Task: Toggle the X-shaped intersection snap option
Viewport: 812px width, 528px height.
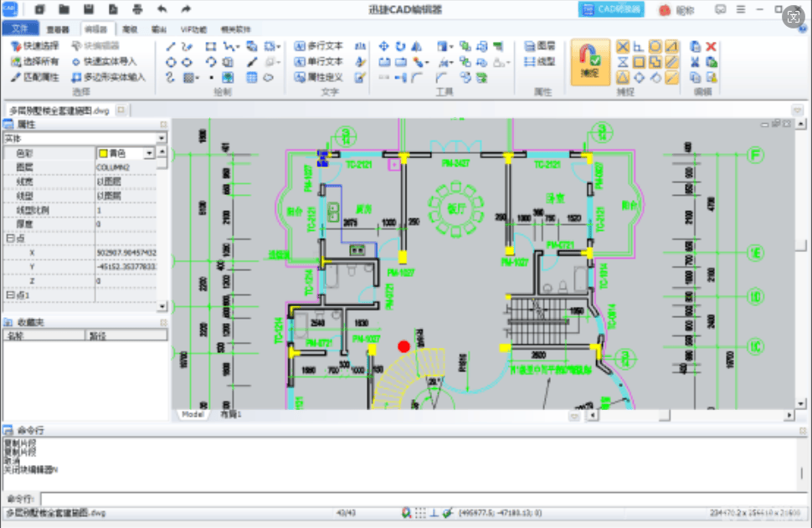Action: tap(623, 47)
